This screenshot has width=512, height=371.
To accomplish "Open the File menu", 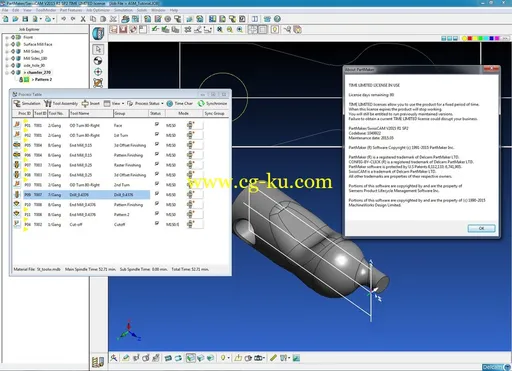I will [5, 10].
